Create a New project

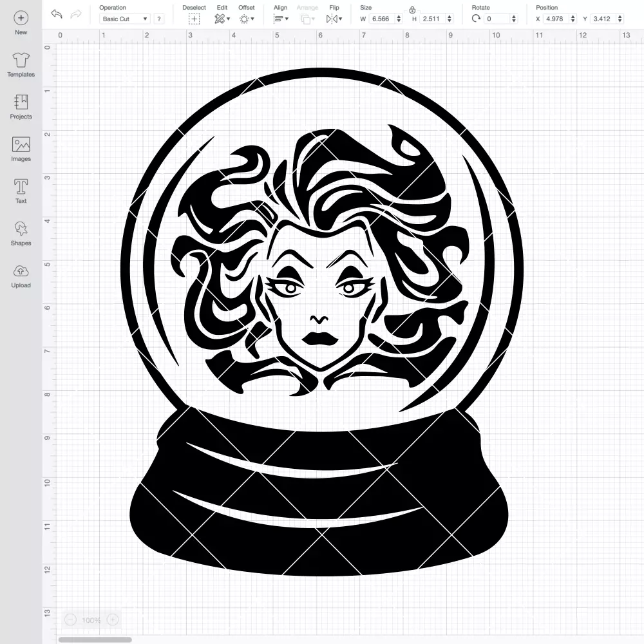[21, 23]
